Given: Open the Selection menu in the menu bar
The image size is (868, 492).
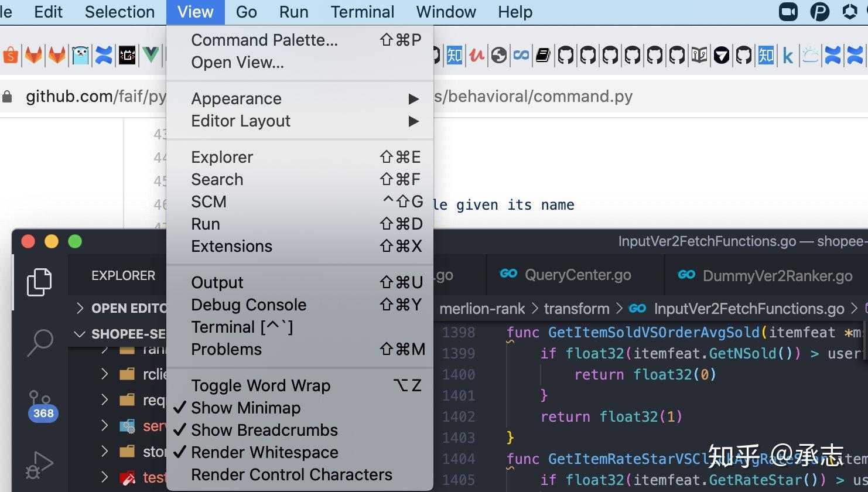Looking at the screenshot, I should (119, 12).
